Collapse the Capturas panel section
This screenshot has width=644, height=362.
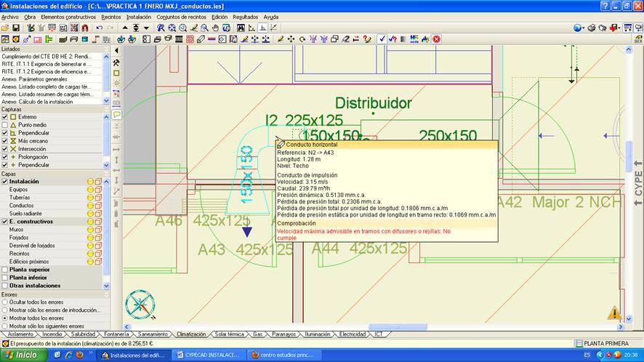click(x=107, y=109)
